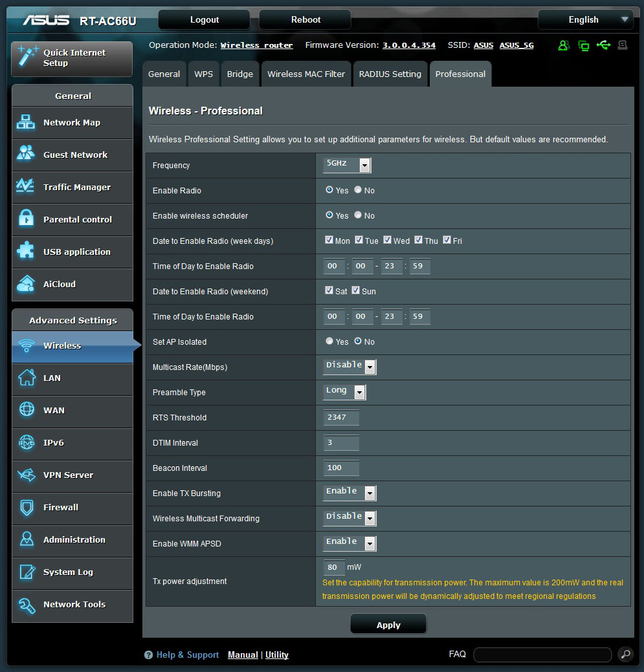Open the Wireless Multicast Forwarding dropdown
This screenshot has height=672, width=644.
click(350, 518)
